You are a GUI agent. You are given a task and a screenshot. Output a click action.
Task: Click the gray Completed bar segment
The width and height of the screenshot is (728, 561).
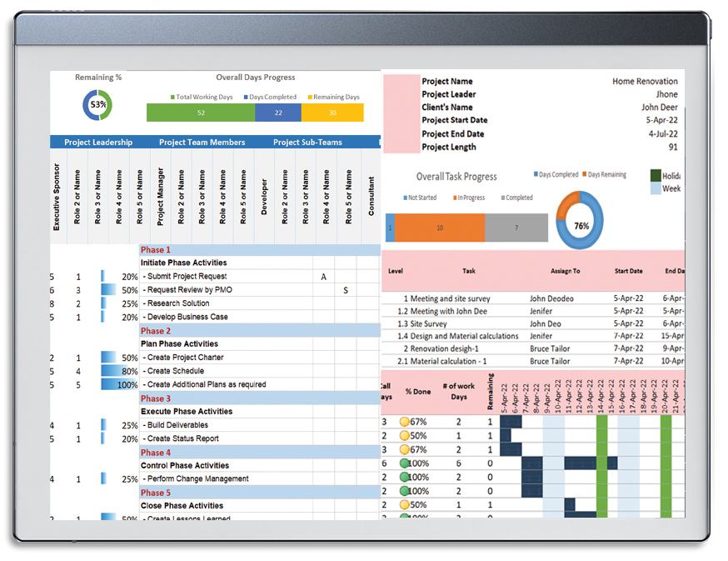(516, 228)
